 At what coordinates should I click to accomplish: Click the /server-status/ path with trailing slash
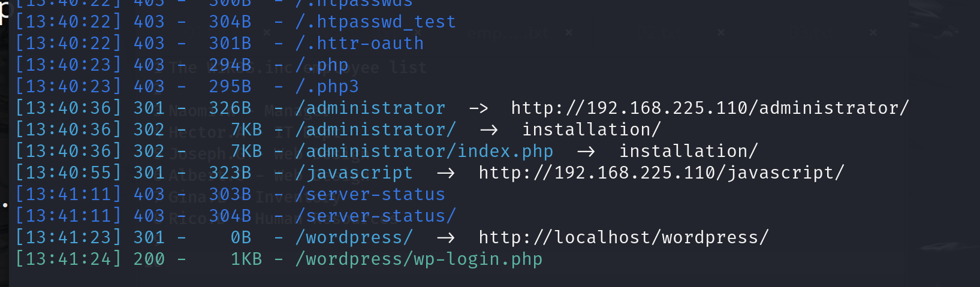pyautogui.click(x=376, y=216)
